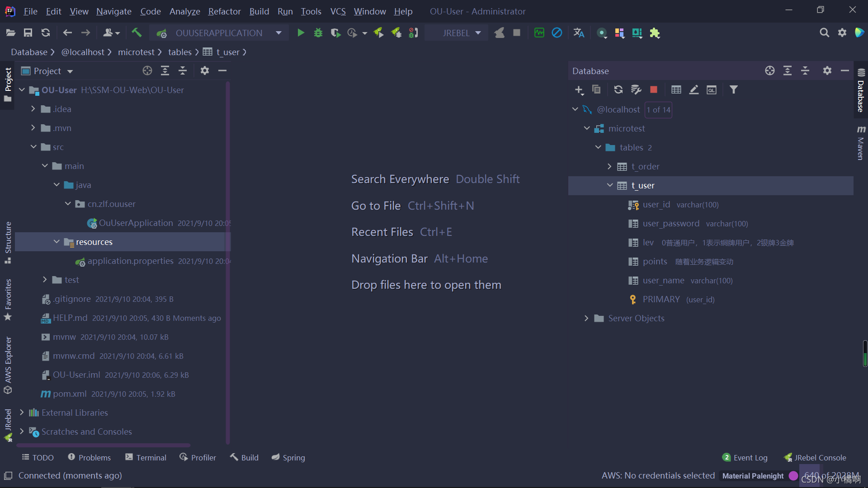868x488 pixels.
Task: Open the File menu
Action: point(30,11)
